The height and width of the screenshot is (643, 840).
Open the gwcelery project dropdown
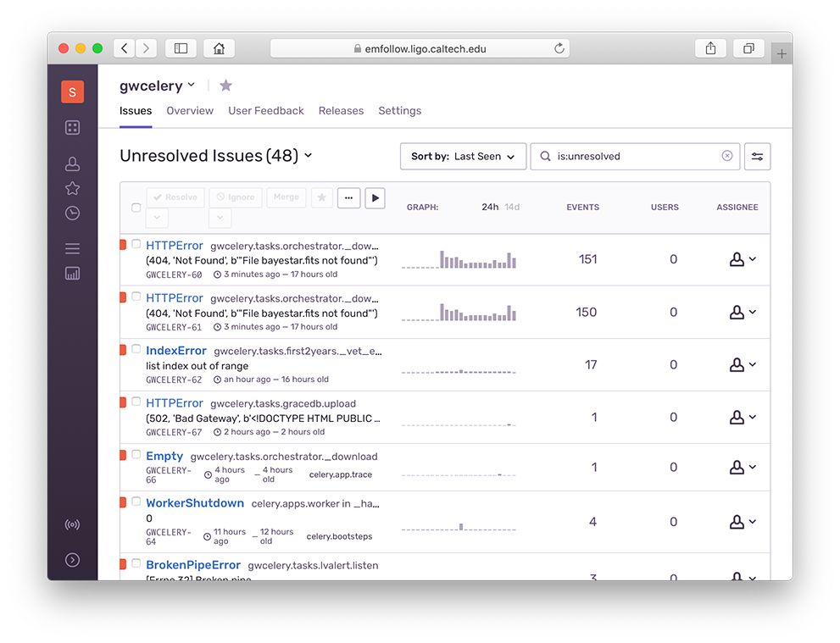point(157,86)
